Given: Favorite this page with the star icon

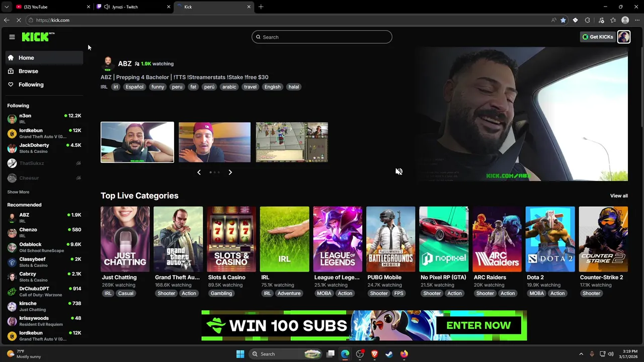Looking at the screenshot, I should [563, 20].
